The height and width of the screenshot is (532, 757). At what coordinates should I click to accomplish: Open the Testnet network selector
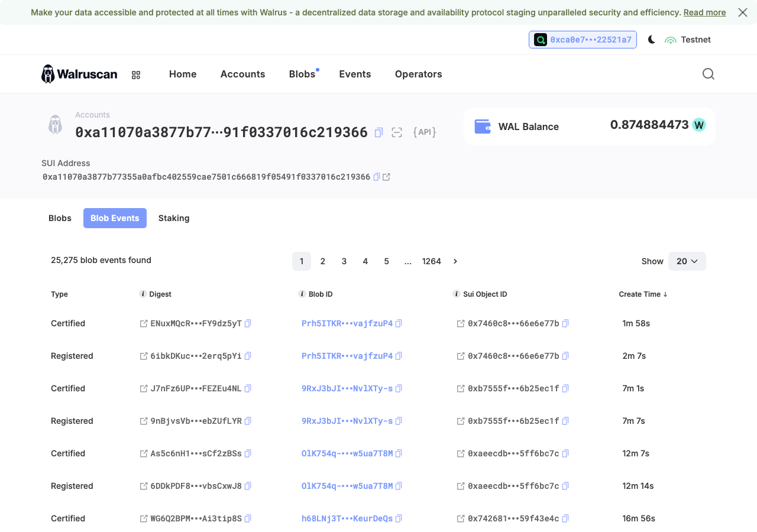point(688,40)
